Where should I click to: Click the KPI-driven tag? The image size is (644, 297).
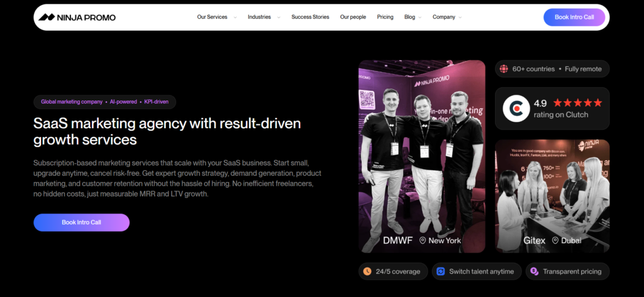point(156,102)
